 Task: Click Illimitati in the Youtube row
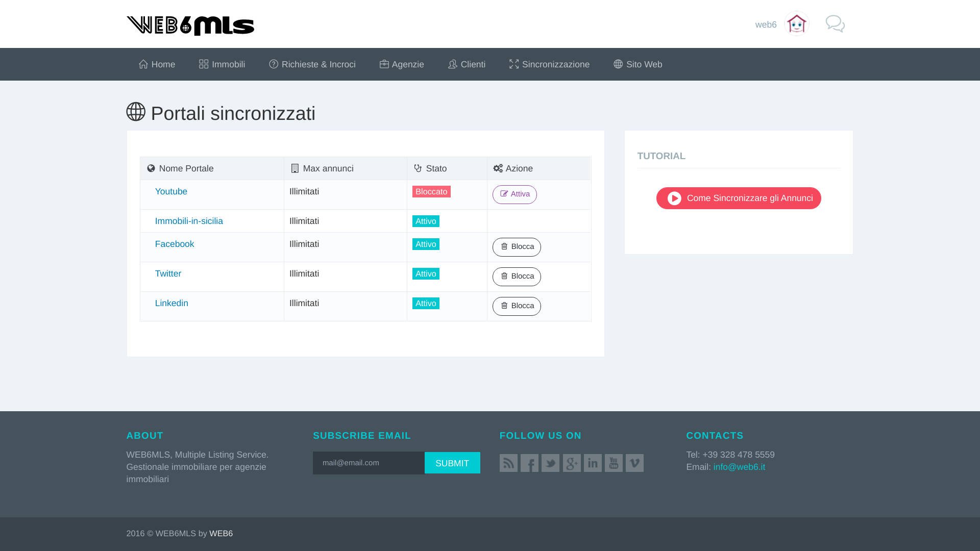304,191
